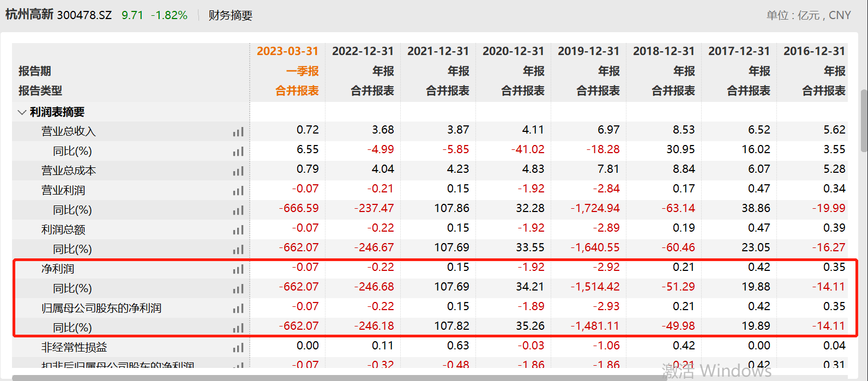Click the vertical scrollbar on right edge
The image size is (868, 381).
point(863,120)
